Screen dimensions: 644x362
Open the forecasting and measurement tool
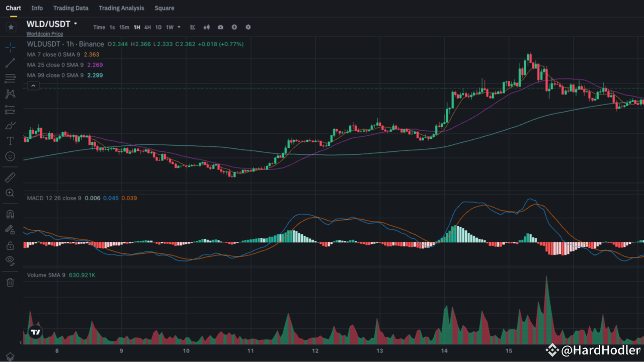coord(10,110)
